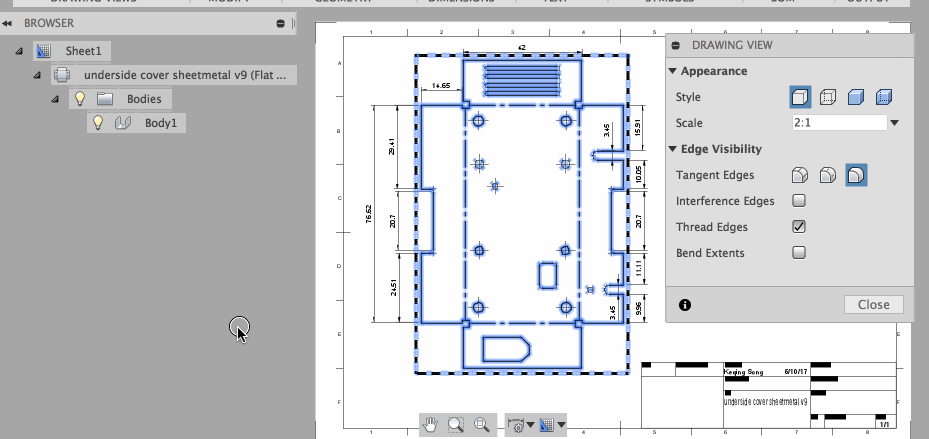The image size is (929, 439).
Task: Click the Keqing Song title block text
Action: coord(744,372)
